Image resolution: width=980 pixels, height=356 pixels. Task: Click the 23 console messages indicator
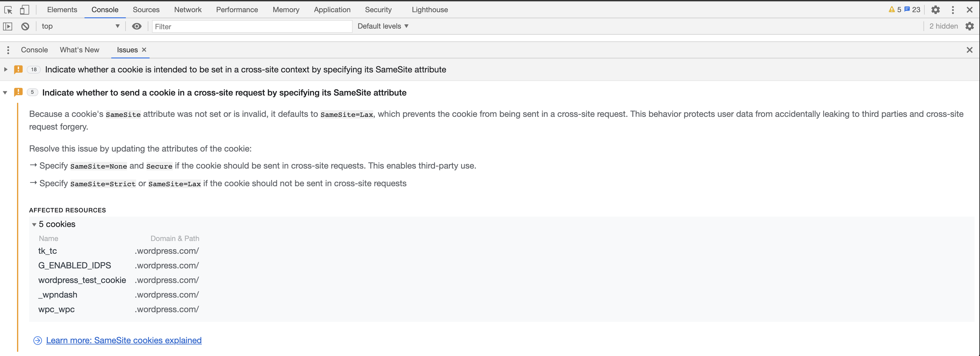coord(912,9)
